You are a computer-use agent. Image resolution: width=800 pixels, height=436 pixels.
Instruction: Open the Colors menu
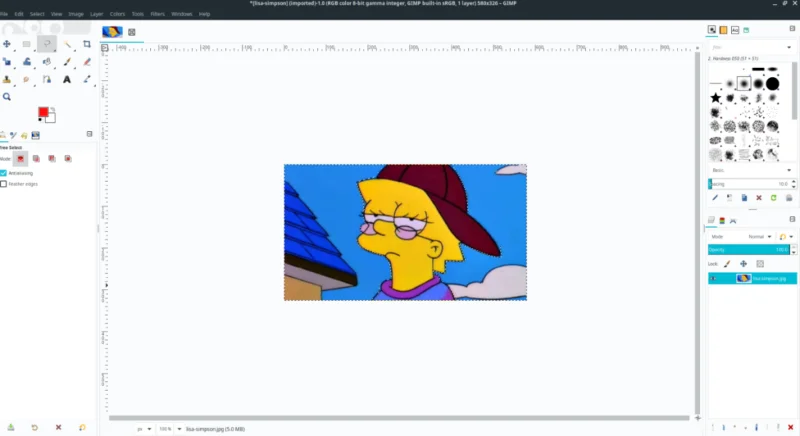coord(117,14)
